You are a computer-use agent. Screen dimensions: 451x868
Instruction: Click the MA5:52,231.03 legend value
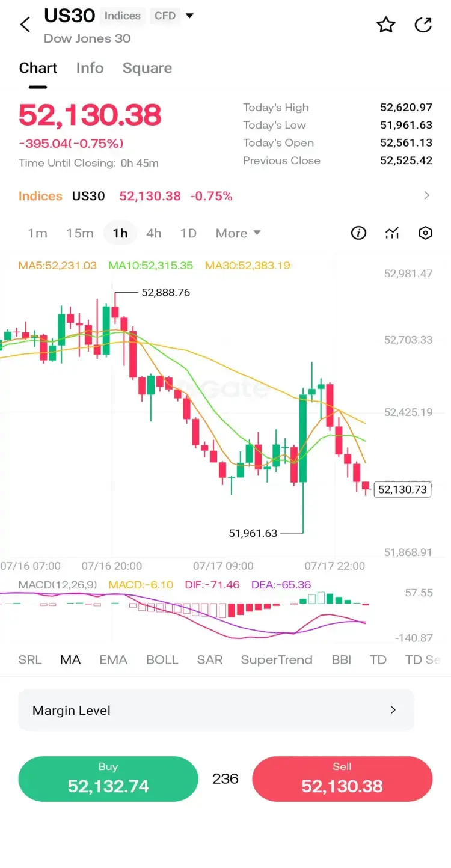point(58,265)
